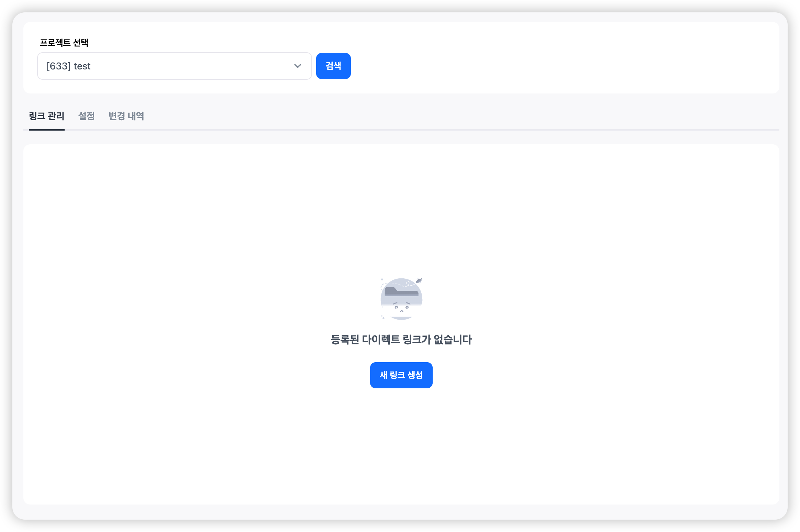The height and width of the screenshot is (532, 800).
Task: Click the small dots below the illustration
Action: tap(383, 318)
